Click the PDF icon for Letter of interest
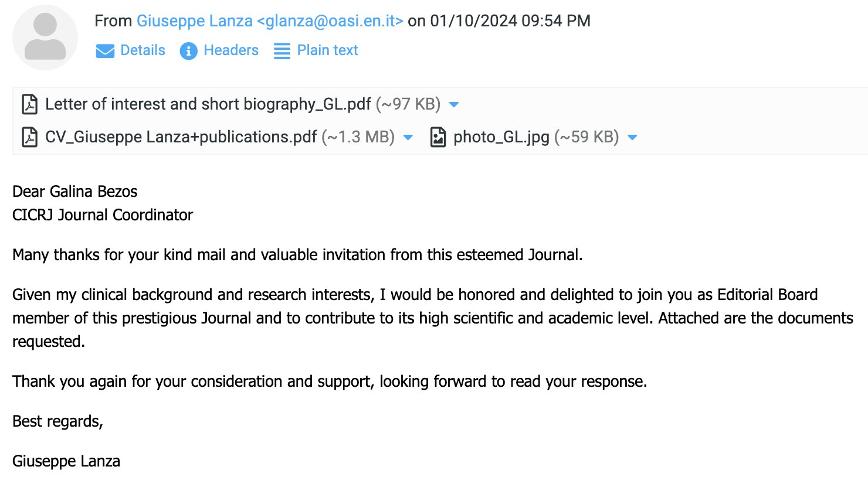 pyautogui.click(x=29, y=104)
